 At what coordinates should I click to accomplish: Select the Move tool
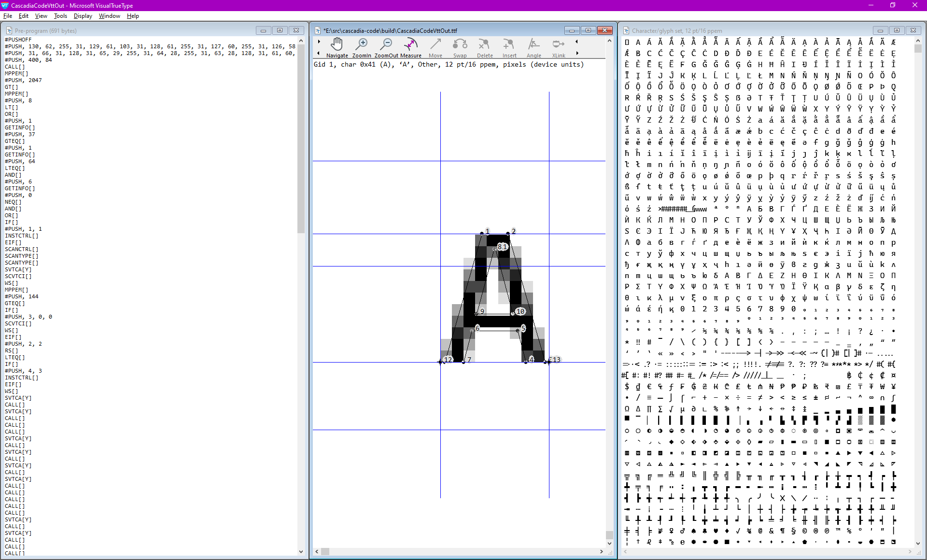coord(435,48)
